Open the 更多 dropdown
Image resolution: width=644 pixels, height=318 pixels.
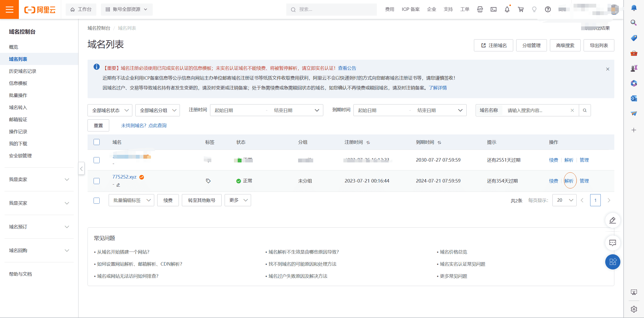click(238, 200)
